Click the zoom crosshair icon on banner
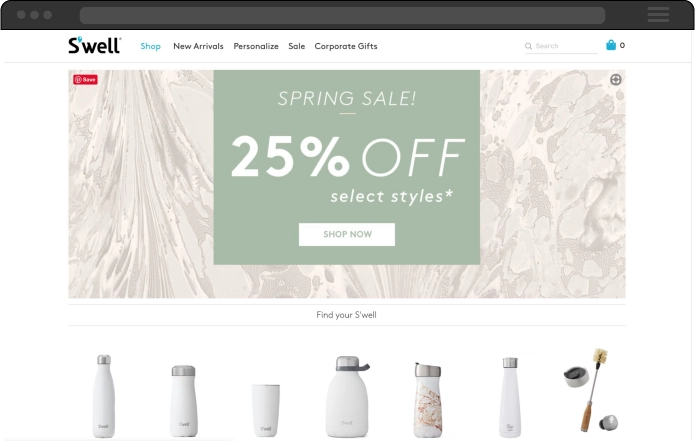 (616, 79)
